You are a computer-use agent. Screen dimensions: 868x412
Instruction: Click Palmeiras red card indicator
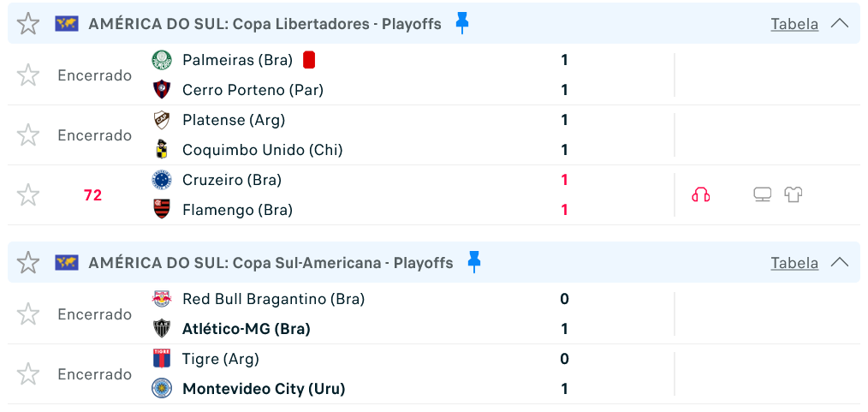[x=309, y=60]
